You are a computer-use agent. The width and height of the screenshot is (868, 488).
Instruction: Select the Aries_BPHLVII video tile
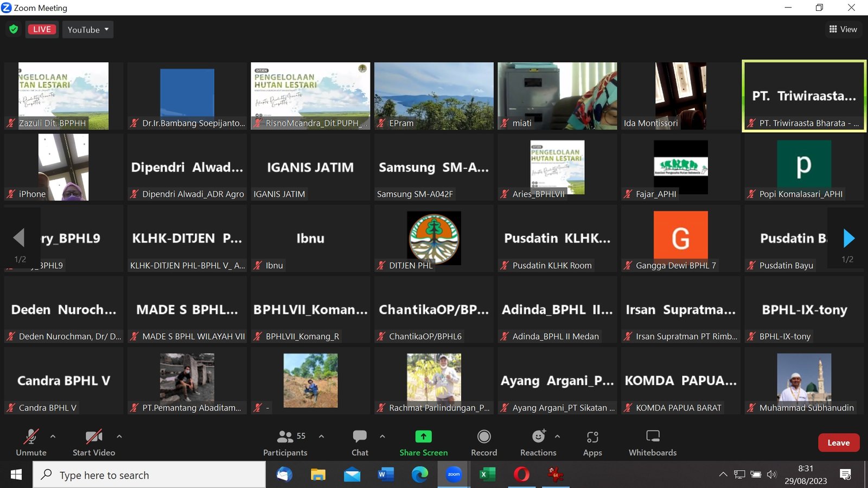[x=557, y=167]
